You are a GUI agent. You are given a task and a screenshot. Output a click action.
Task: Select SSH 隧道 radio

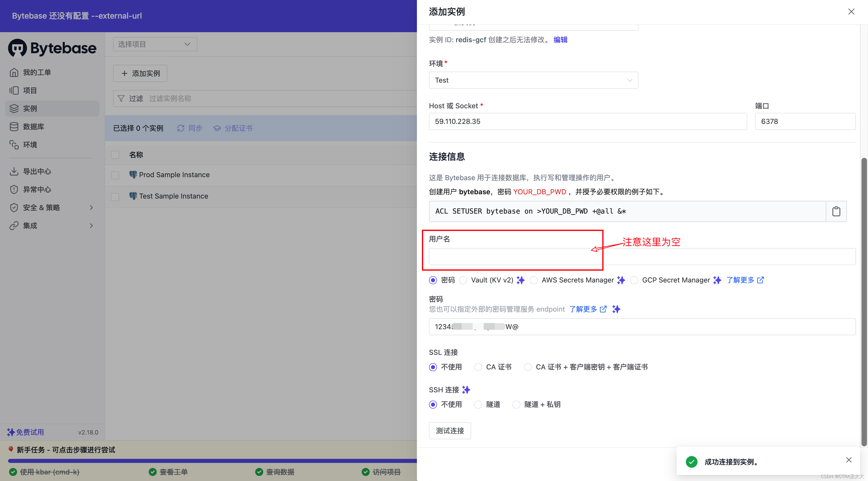(x=478, y=405)
